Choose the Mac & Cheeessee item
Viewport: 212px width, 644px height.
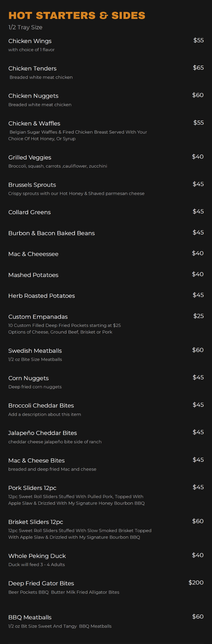click(x=33, y=254)
